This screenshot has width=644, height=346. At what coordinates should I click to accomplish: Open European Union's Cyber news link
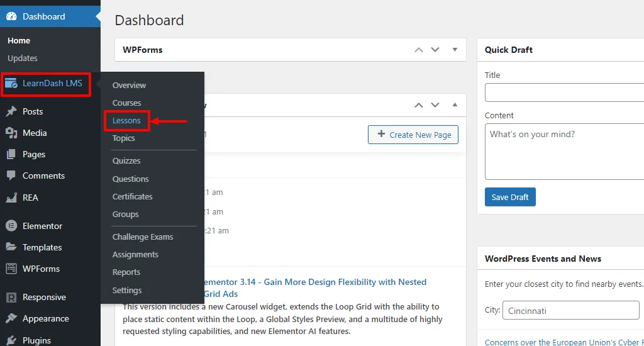pyautogui.click(x=564, y=342)
